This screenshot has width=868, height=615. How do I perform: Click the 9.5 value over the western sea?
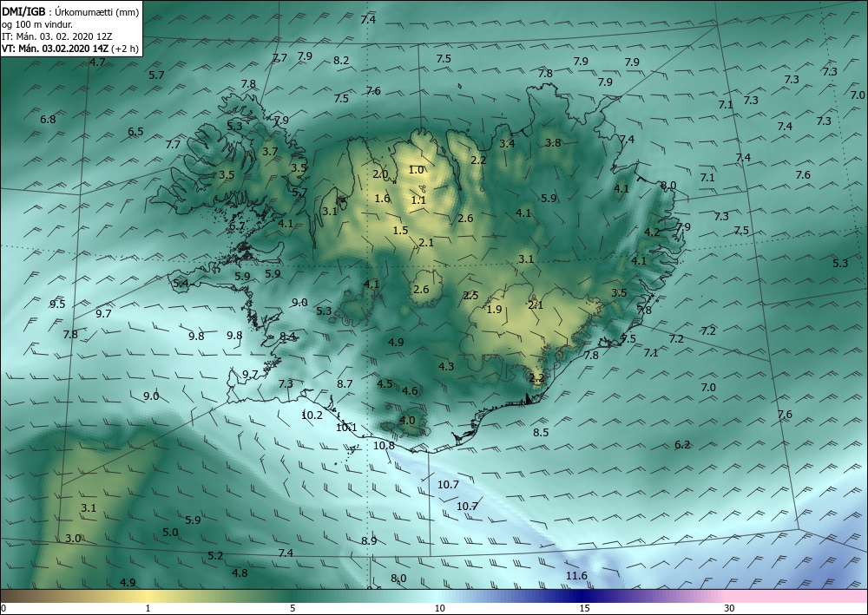(57, 304)
